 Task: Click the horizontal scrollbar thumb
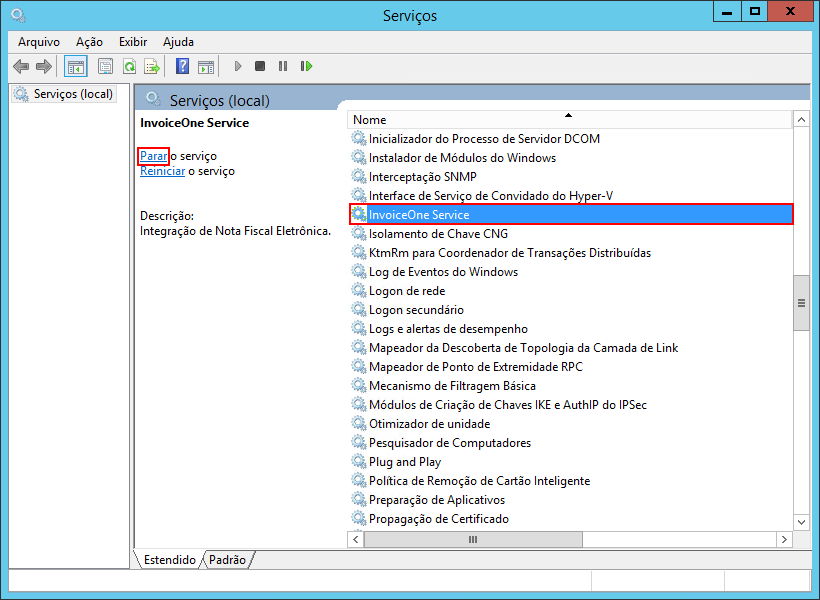pos(473,539)
